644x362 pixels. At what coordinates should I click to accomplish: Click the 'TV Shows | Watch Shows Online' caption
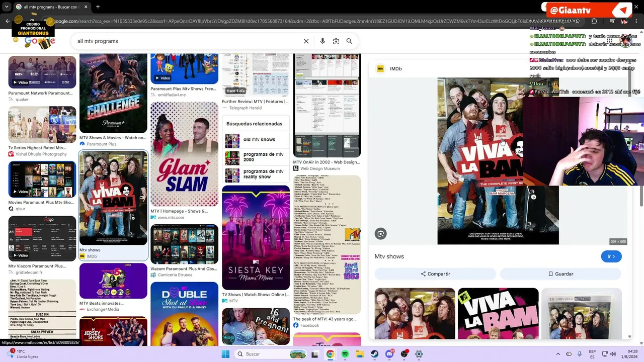[256, 295]
